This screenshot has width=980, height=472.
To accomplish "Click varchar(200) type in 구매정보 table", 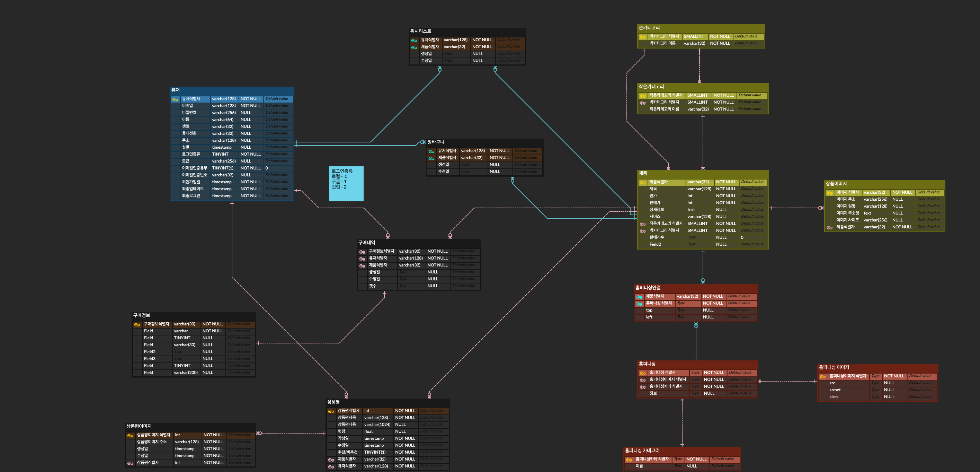I will (x=186, y=373).
